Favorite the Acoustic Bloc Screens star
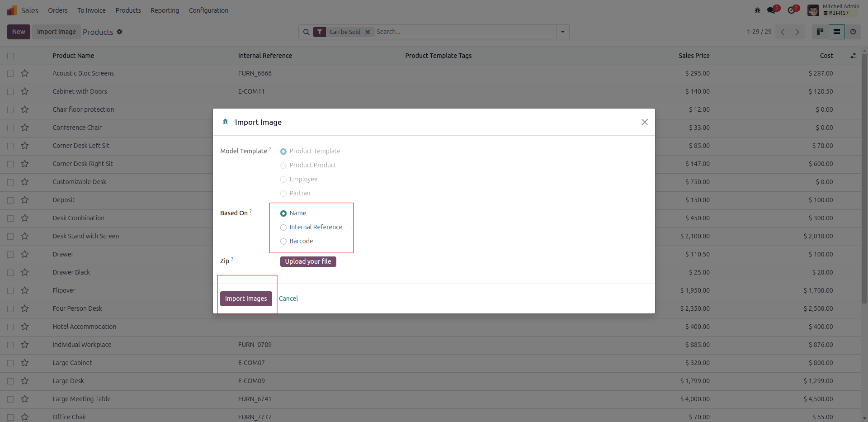This screenshot has height=422, width=868. pos(25,73)
